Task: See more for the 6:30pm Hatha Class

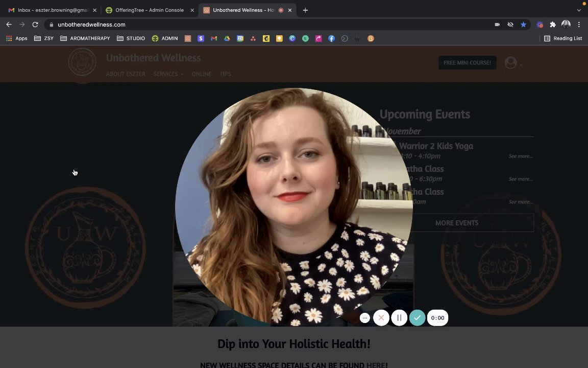Action: click(x=521, y=179)
